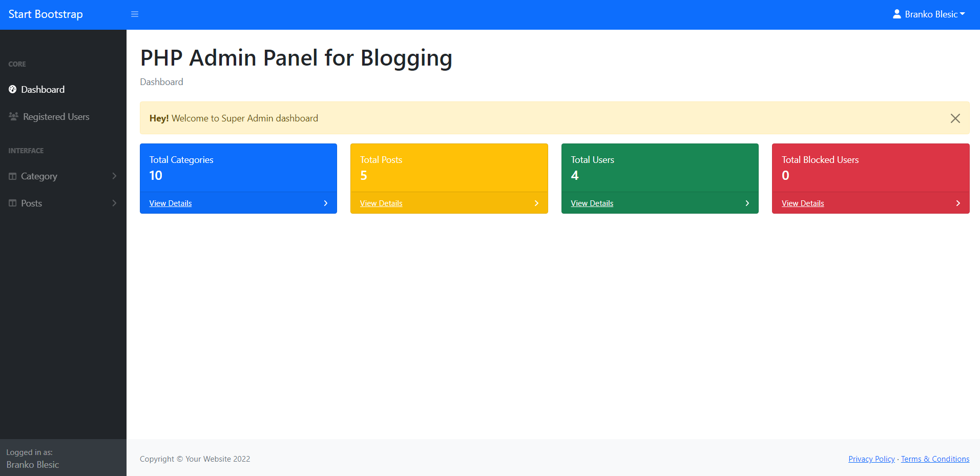Screen dimensions: 980x476
Task: Click View Details on Total Posts card
Action: coord(381,203)
